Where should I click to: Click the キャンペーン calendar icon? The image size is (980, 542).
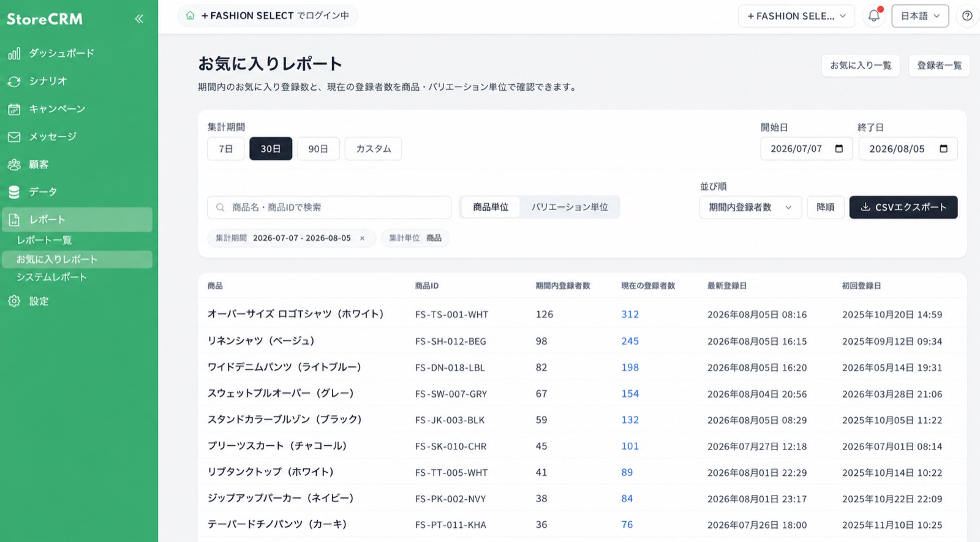pyautogui.click(x=14, y=109)
